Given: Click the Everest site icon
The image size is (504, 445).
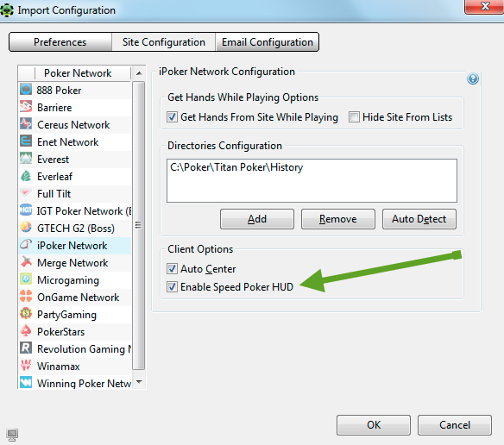Looking at the screenshot, I should [x=26, y=159].
